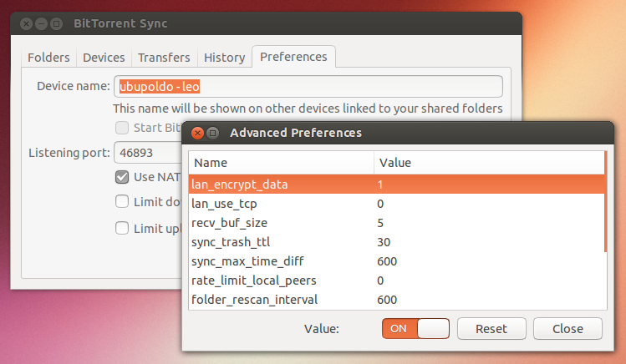The width and height of the screenshot is (626, 364).
Task: Close the BitTorrent Sync main window
Action: (x=27, y=24)
